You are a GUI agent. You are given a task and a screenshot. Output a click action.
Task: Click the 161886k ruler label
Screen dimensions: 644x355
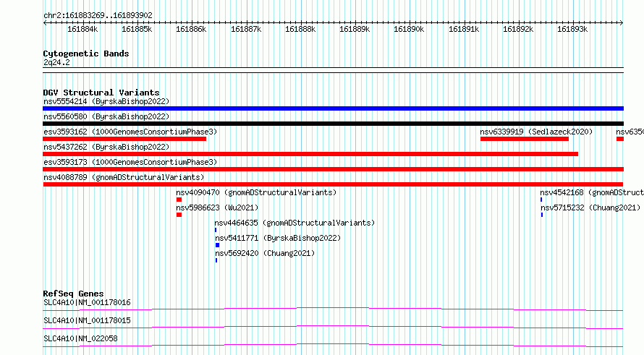tap(191, 29)
